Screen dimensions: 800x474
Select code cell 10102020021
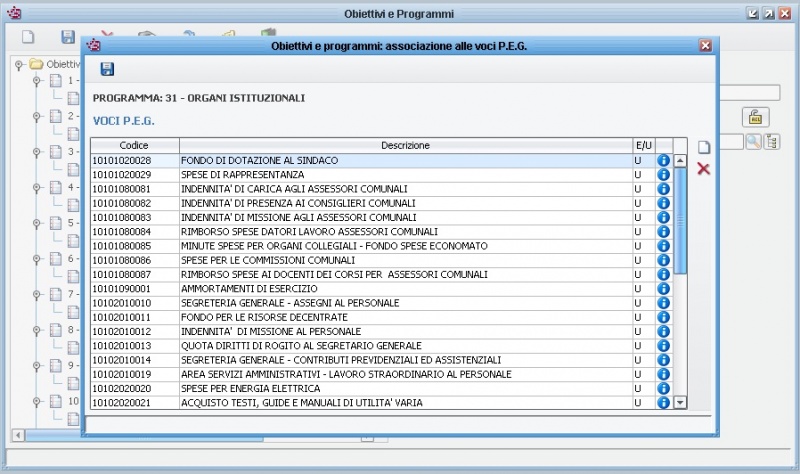click(135, 403)
